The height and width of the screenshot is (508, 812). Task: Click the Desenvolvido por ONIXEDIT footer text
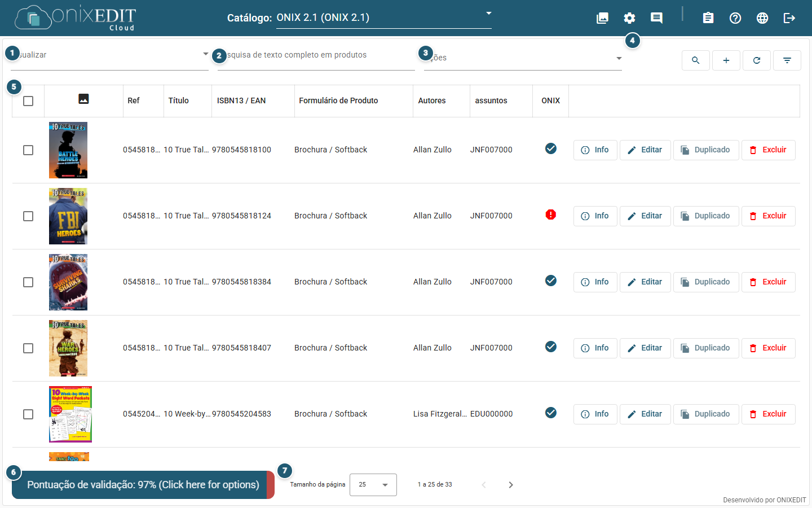[765, 500]
